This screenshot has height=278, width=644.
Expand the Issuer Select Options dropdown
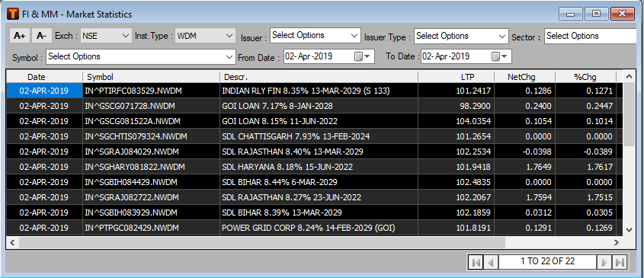tap(315, 35)
